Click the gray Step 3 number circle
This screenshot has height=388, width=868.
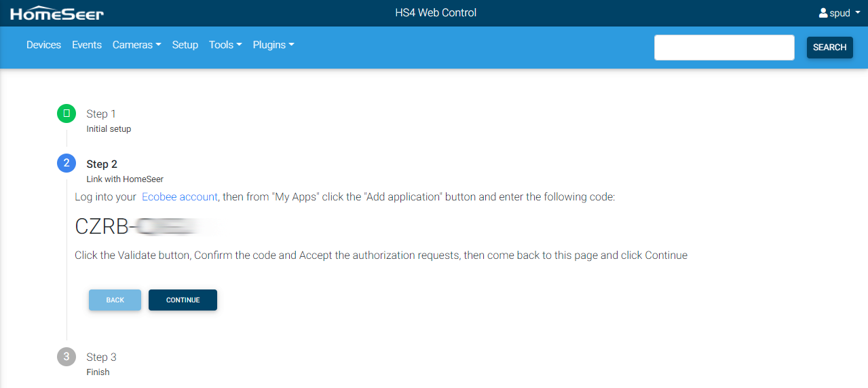point(67,357)
